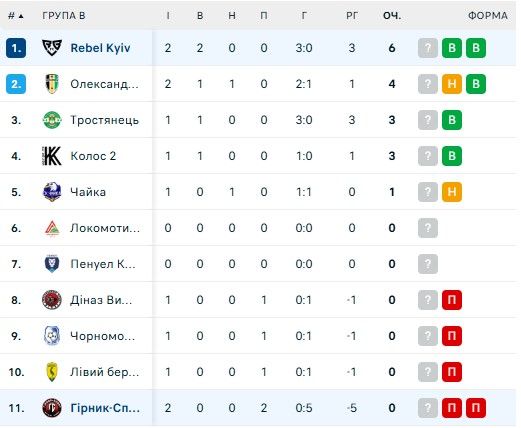Select the Чайка team logo
521x428 pixels.
click(52, 192)
